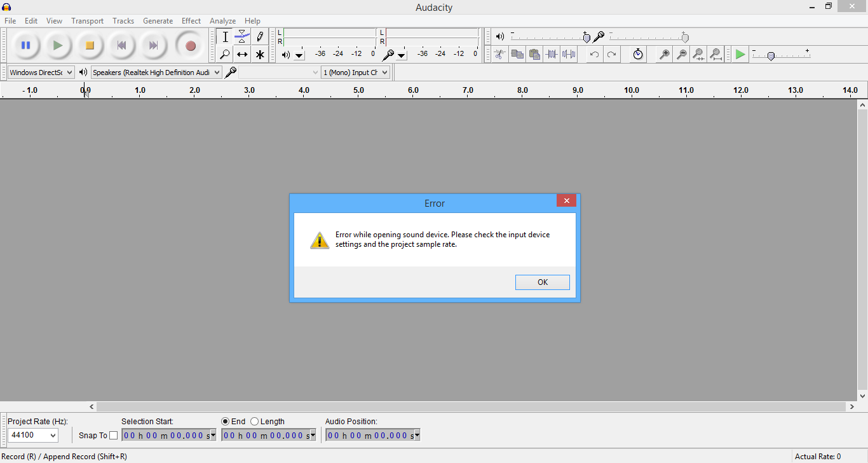This screenshot has width=868, height=463.
Task: Click OK in the Error dialog
Action: (x=543, y=282)
